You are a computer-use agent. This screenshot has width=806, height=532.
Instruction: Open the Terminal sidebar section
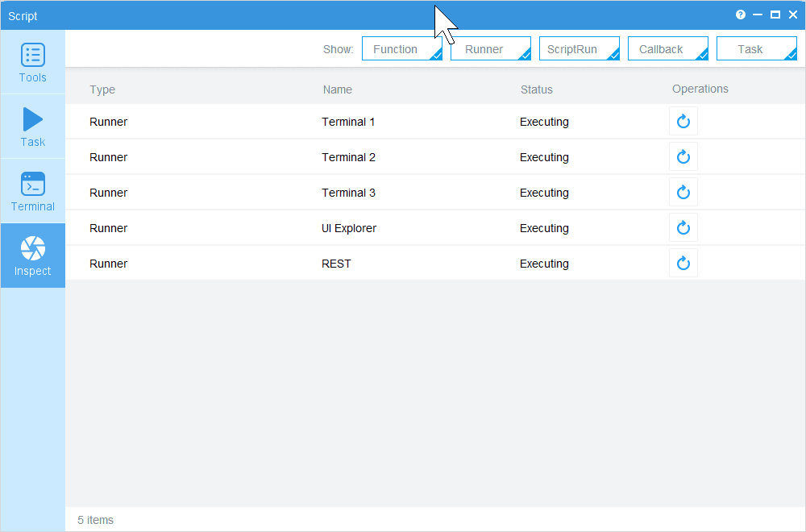(x=33, y=191)
